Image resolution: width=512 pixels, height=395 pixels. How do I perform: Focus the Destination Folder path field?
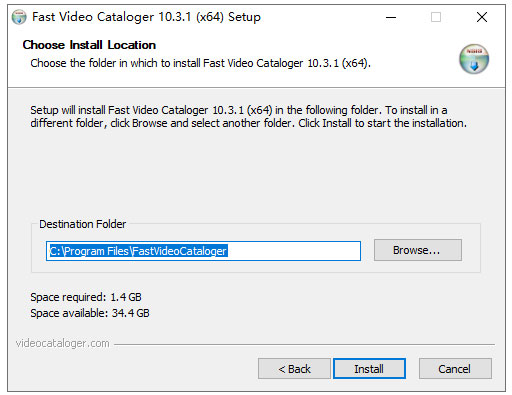point(203,251)
